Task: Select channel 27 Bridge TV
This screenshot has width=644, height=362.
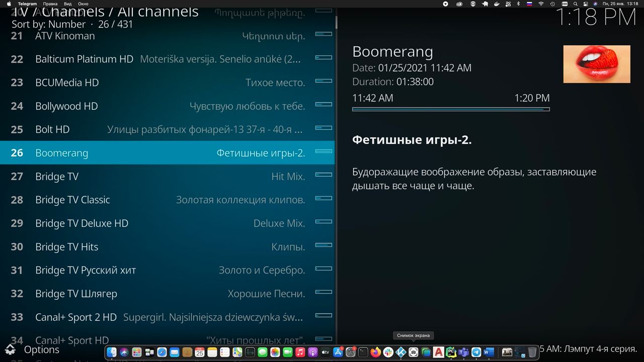Action: pos(167,176)
